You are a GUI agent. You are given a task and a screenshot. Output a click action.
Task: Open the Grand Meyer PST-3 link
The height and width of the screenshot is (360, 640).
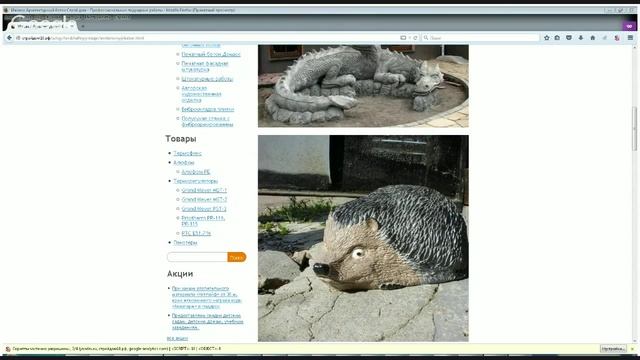204,209
